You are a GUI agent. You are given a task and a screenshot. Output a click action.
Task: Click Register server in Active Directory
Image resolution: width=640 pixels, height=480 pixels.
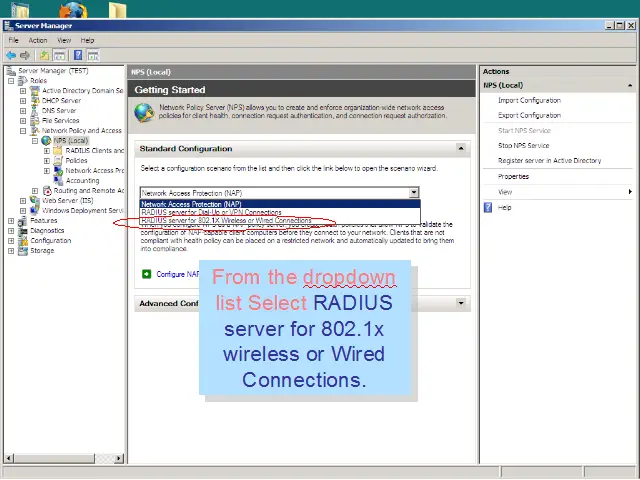[549, 161]
